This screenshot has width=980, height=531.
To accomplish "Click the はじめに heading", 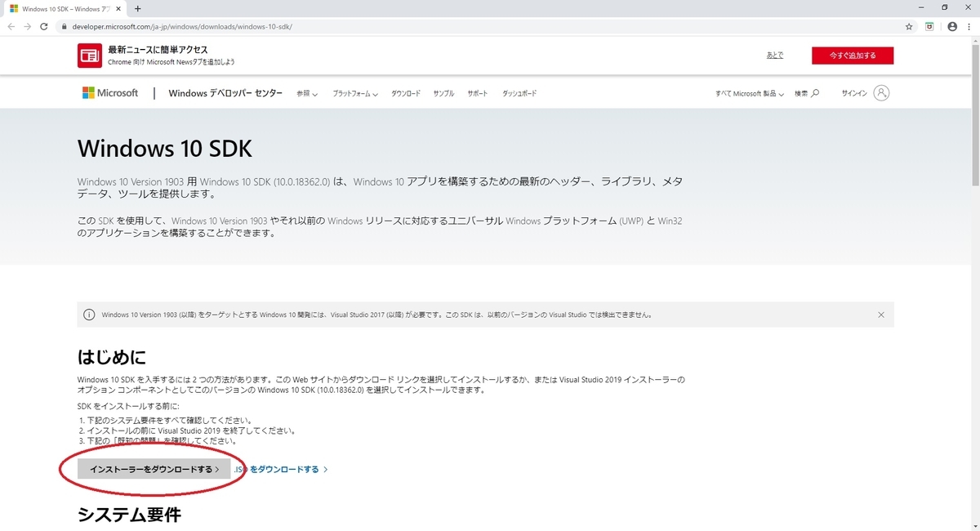I will click(112, 356).
